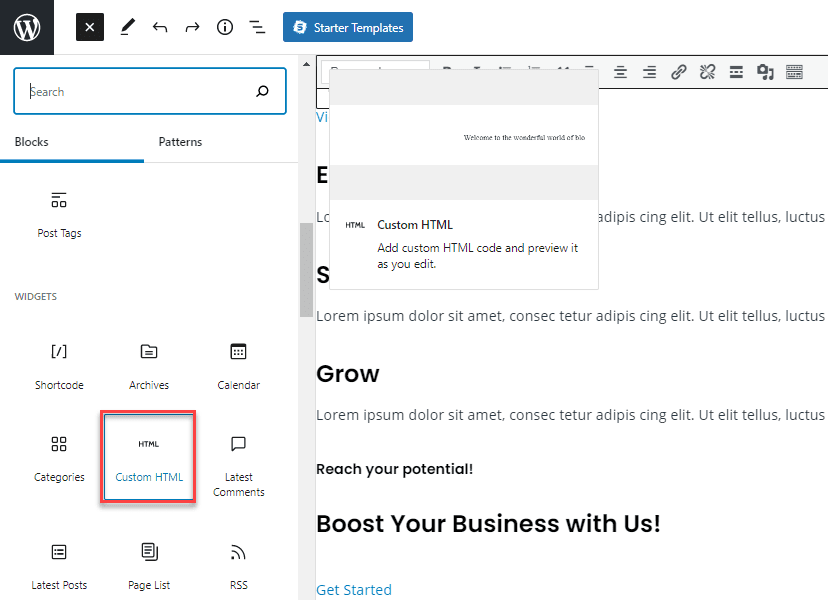The height and width of the screenshot is (600, 828).
Task: Select the Tools pencil icon
Action: coord(127,27)
